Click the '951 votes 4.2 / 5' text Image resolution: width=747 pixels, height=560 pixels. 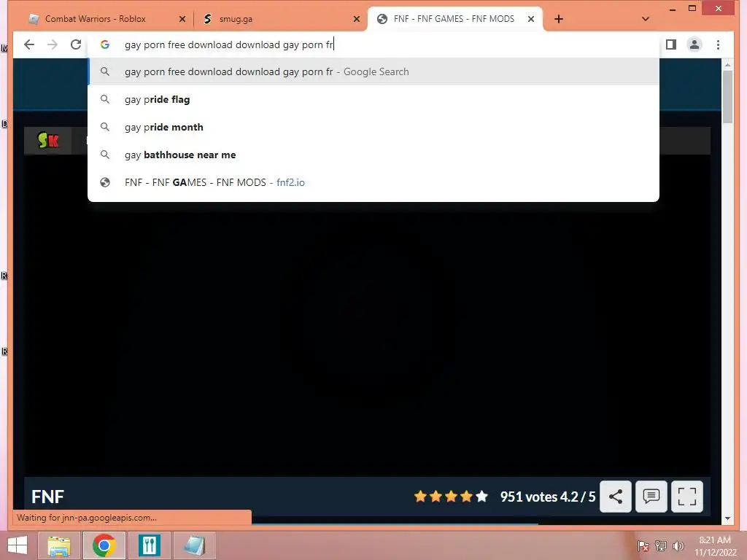point(547,497)
